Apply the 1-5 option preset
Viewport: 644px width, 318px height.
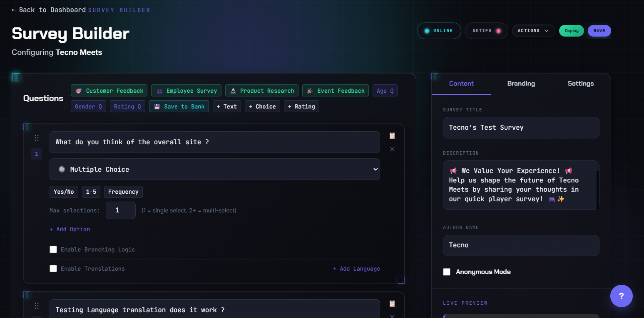coord(91,192)
